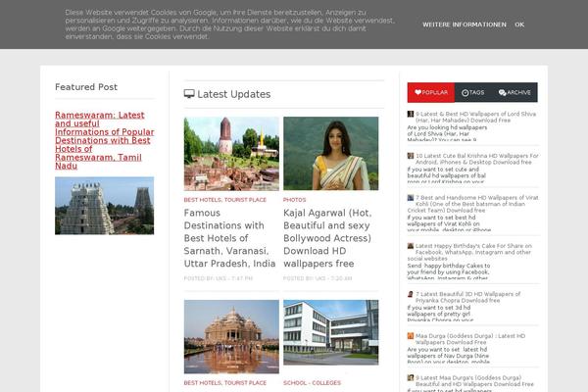The image size is (588, 392).
Task: Click the heart icon on Popular tab
Action: (417, 92)
